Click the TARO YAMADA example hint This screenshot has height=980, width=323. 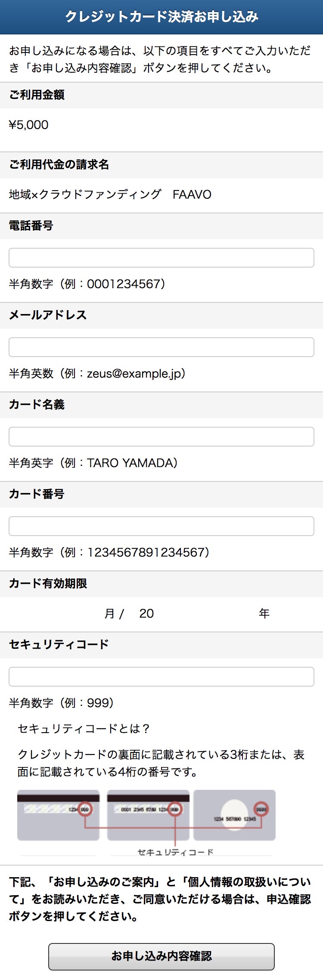coord(132,463)
